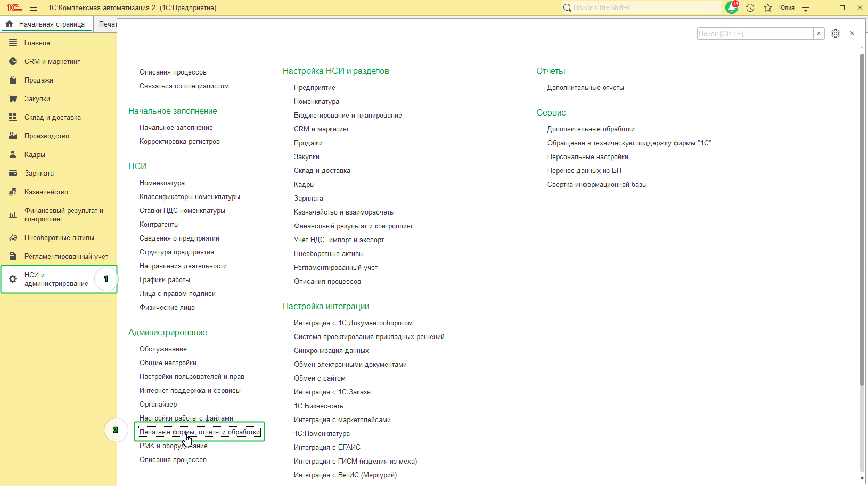
Task: Open Направления деятельности link
Action: (x=183, y=266)
